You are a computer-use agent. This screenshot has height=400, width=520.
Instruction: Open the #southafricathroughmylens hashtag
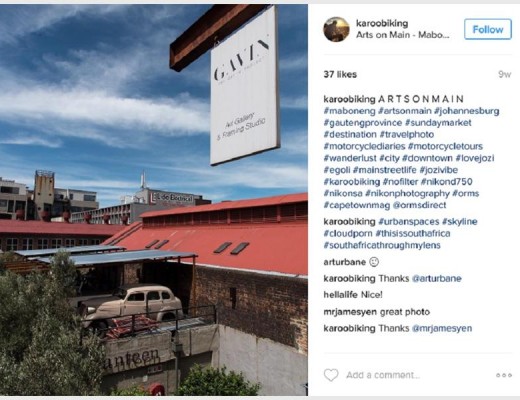pos(382,245)
